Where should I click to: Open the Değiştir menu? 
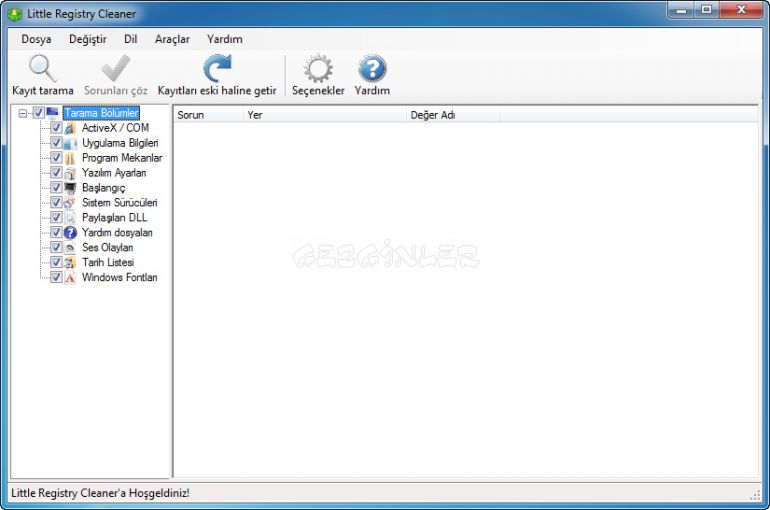[x=88, y=39]
